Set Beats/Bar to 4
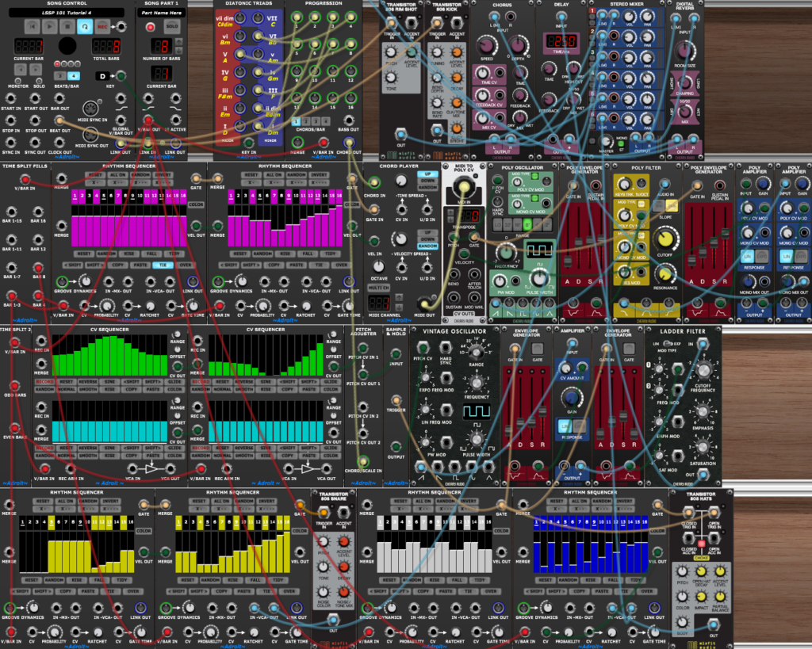Image resolution: width=812 pixels, height=649 pixels. coord(73,76)
